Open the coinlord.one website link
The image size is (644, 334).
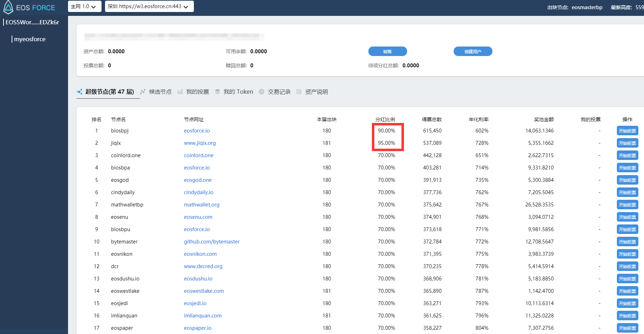click(x=199, y=155)
